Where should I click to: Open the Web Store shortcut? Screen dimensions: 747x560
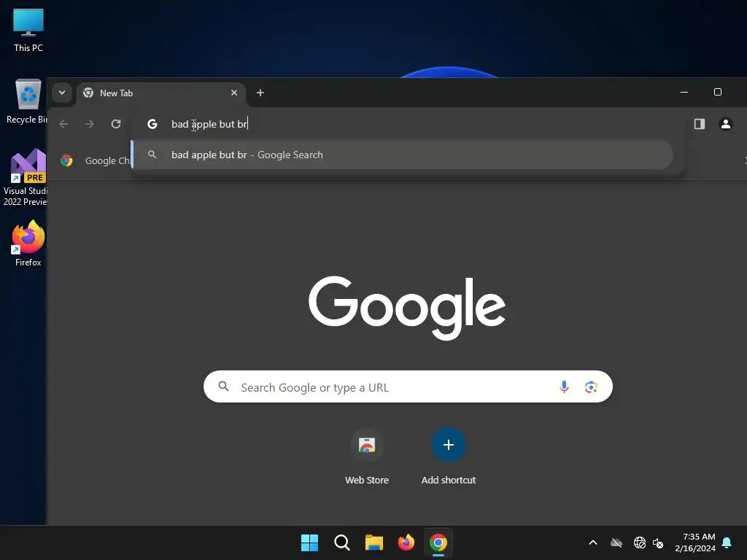point(367,456)
